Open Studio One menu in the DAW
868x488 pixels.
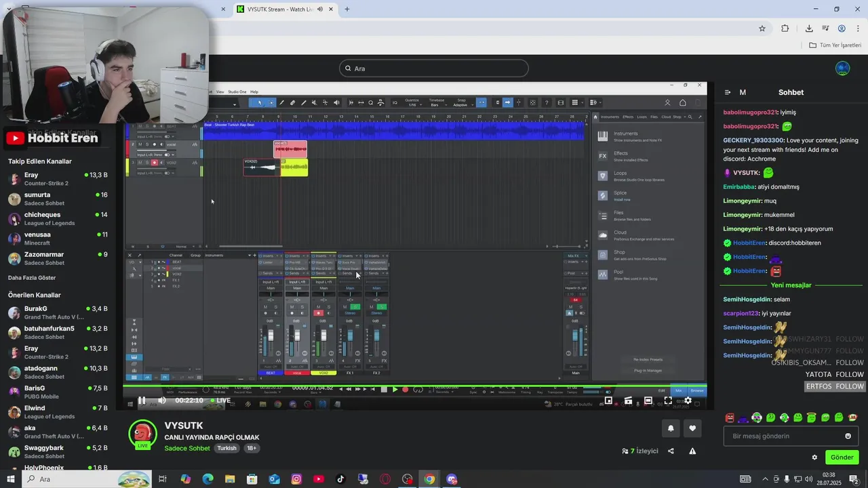tap(237, 91)
